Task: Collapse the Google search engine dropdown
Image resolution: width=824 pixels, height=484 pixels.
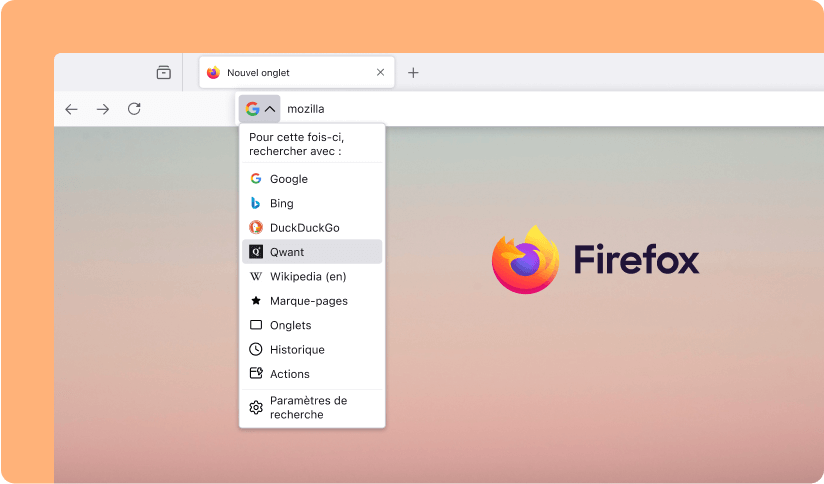Action: pyautogui.click(x=260, y=109)
